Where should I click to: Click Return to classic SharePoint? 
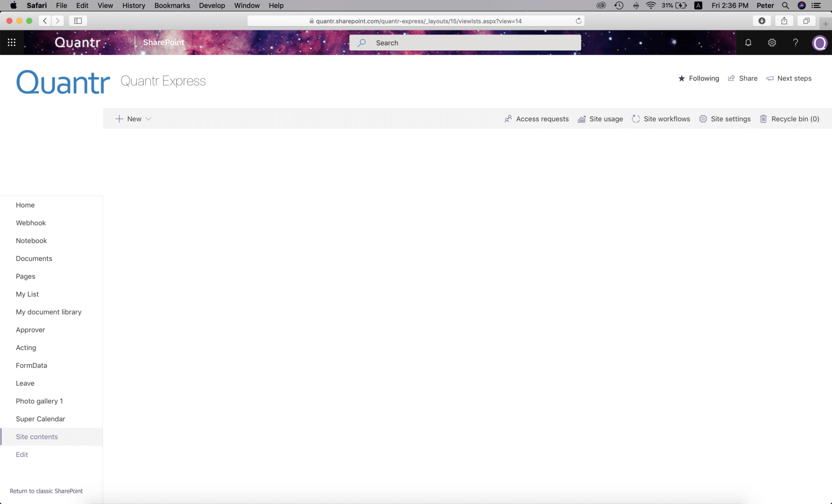tap(46, 491)
